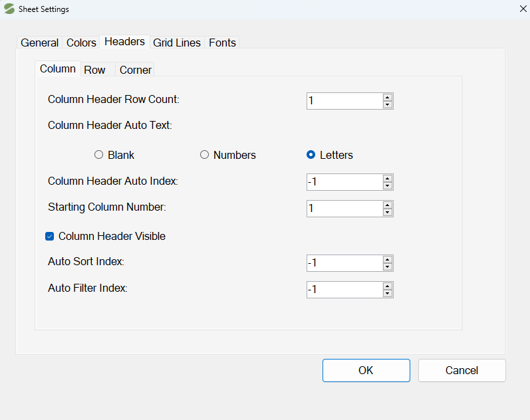This screenshot has width=530, height=420.
Task: Switch to the General tab
Action: coord(39,43)
